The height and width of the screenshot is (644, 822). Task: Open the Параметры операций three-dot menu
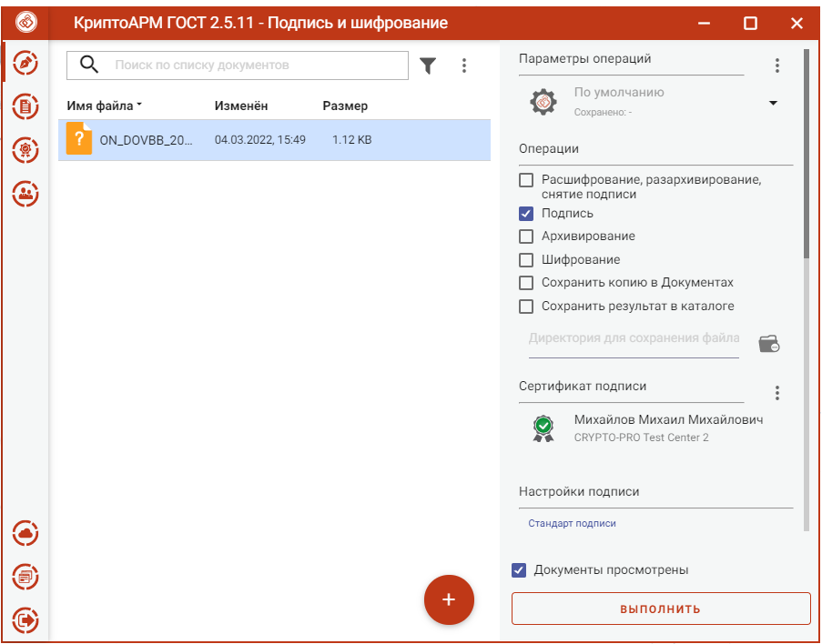click(777, 65)
